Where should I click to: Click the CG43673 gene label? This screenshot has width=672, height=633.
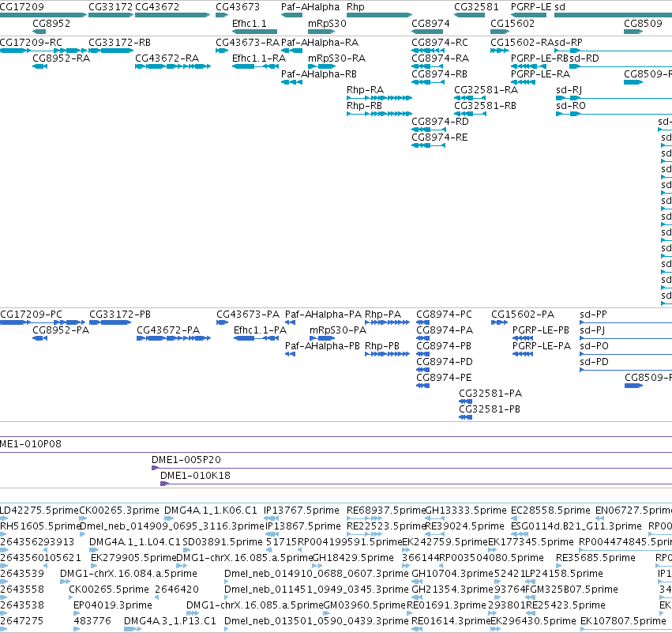point(238,7)
